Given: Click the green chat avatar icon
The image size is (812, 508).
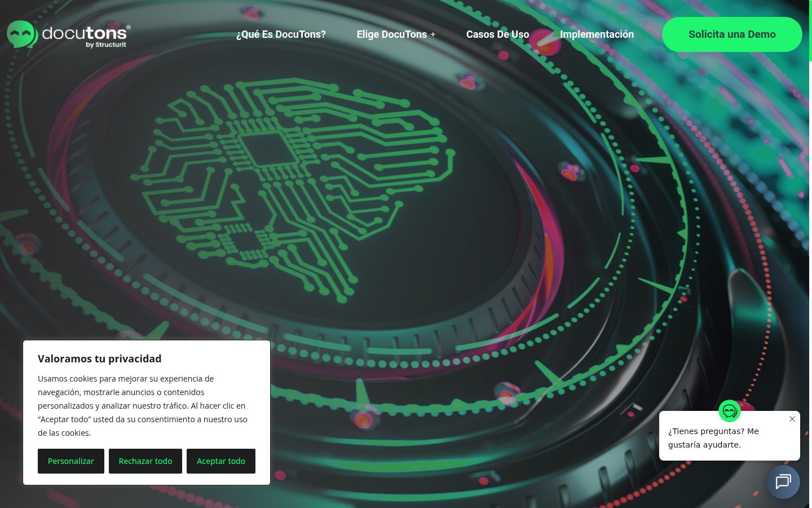Looking at the screenshot, I should pos(730,411).
